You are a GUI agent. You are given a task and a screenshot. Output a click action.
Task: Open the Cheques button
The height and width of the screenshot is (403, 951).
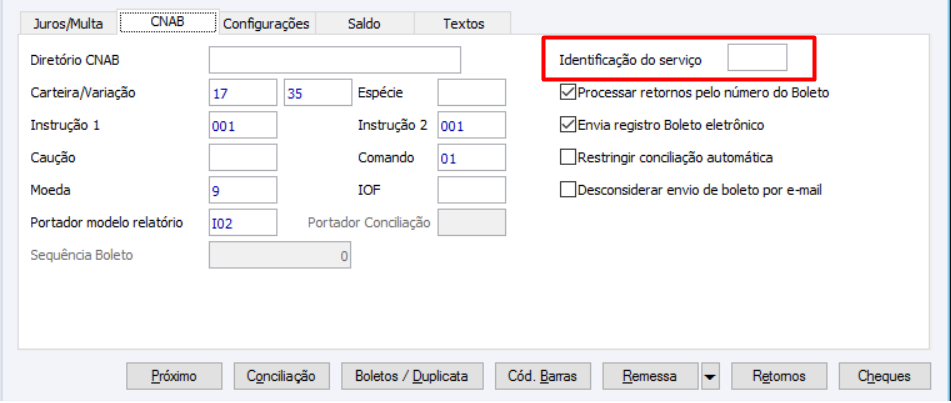point(884,376)
